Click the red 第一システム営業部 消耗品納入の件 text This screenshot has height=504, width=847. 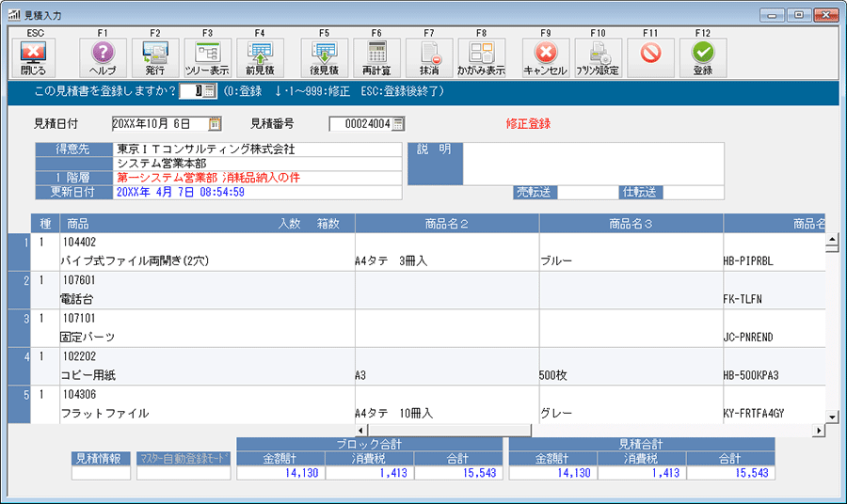click(x=209, y=178)
